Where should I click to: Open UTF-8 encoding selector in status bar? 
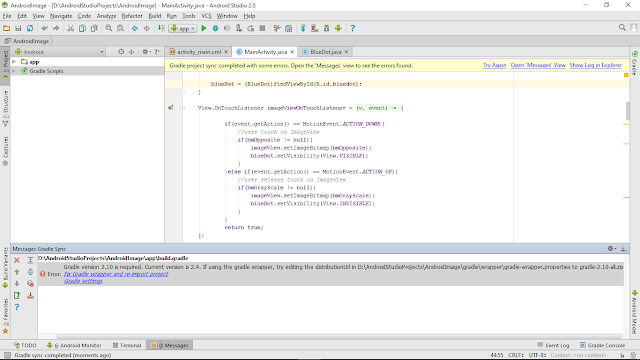[x=537, y=355]
